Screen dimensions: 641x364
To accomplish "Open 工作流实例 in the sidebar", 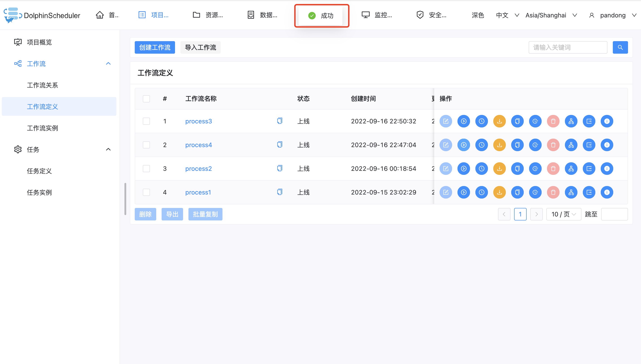I will pos(42,128).
